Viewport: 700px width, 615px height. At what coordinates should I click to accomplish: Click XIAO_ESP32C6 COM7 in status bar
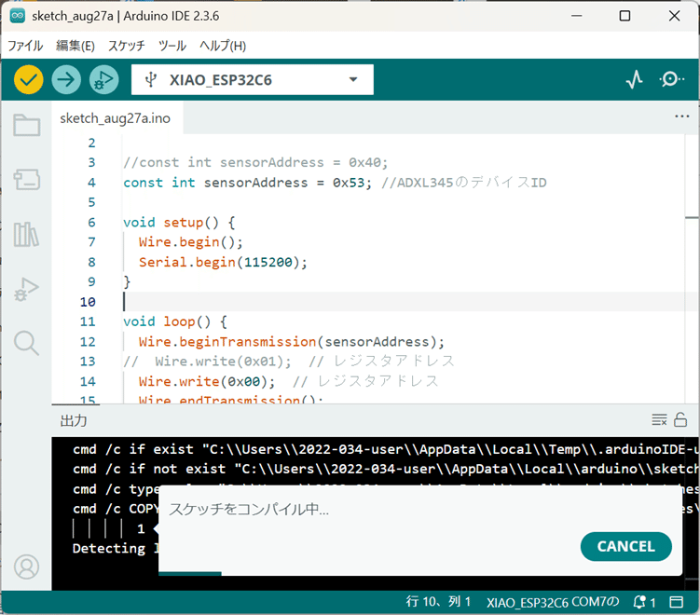click(553, 603)
